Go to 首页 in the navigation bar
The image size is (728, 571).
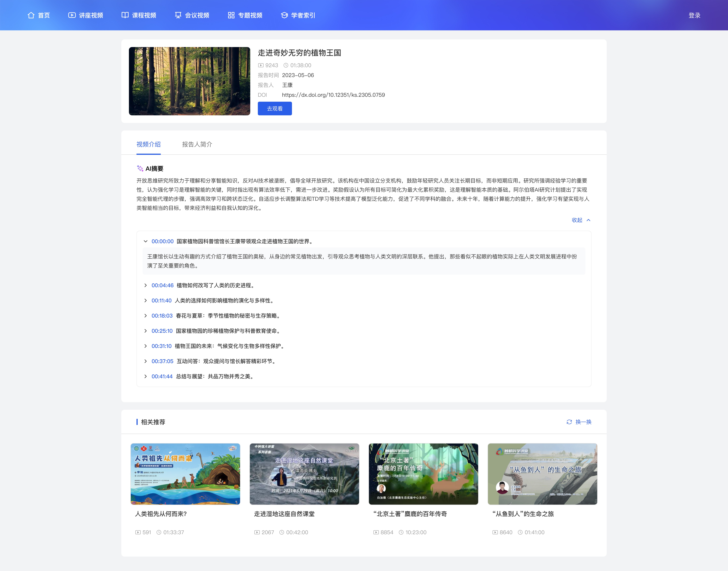(39, 15)
